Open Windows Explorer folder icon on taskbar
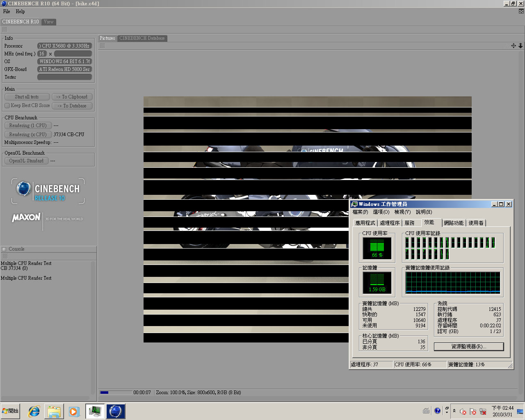The image size is (525, 420). pos(54,411)
